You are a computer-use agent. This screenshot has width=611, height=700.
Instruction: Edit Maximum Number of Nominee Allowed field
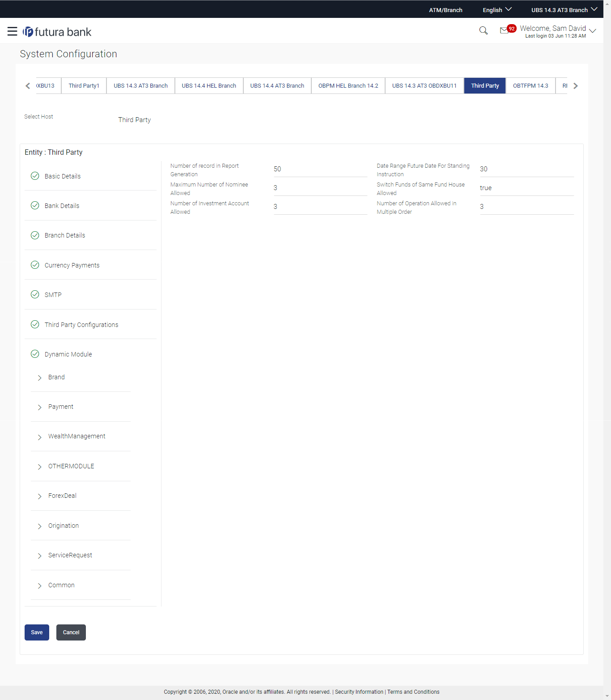click(320, 188)
